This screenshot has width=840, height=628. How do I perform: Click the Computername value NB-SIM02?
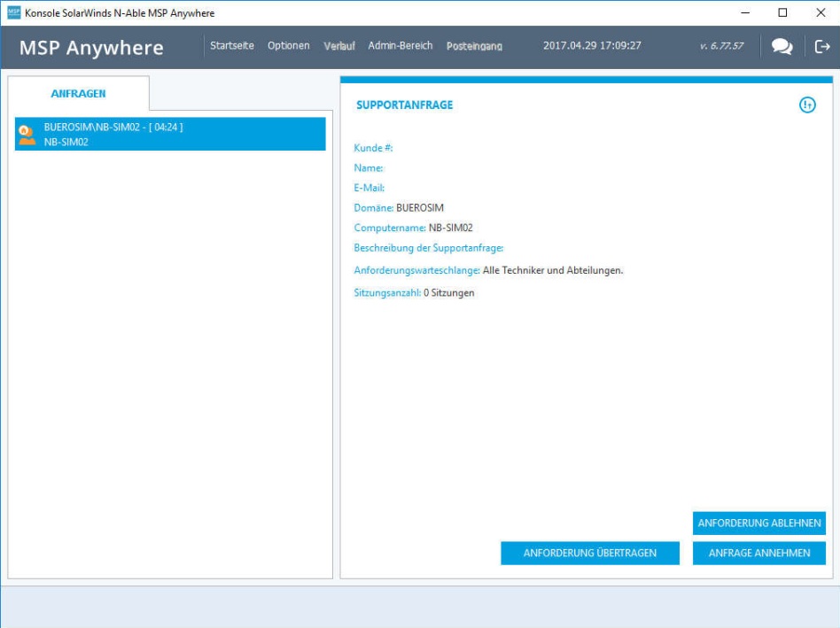pyautogui.click(x=450, y=229)
